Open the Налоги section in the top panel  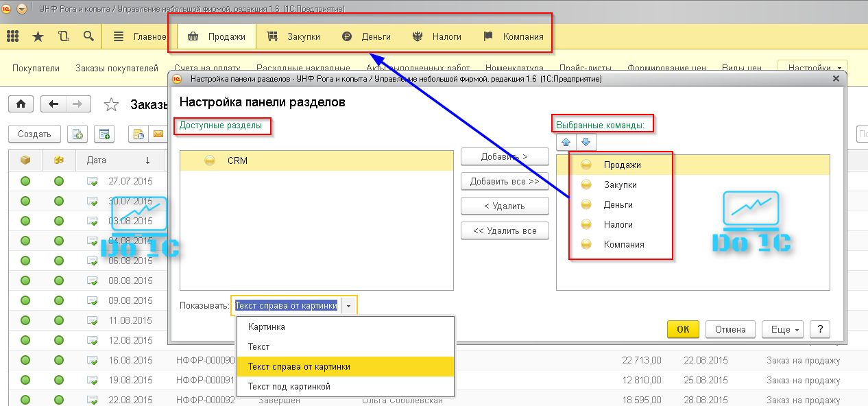(x=437, y=36)
